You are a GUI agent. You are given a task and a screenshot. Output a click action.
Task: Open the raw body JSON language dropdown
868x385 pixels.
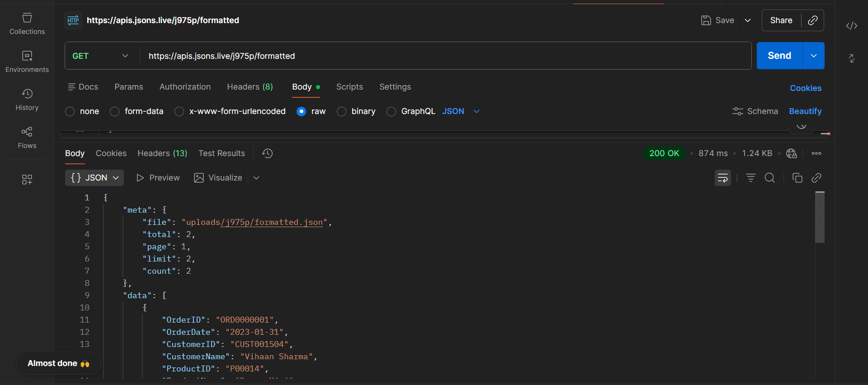[x=461, y=111]
